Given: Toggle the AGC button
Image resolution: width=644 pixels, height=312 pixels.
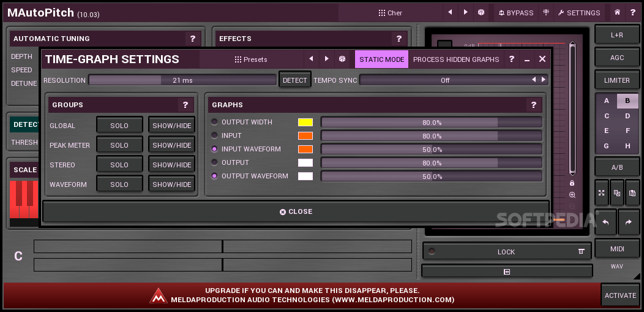Looking at the screenshot, I should [x=617, y=58].
